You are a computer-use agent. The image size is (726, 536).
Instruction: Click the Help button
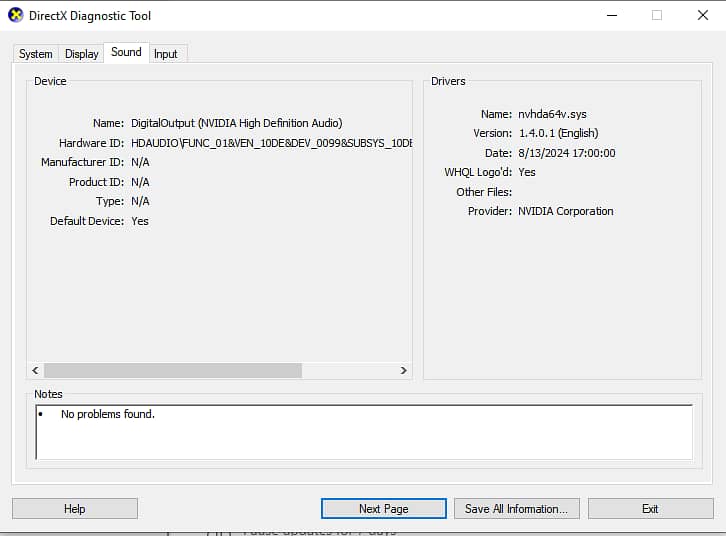pos(75,509)
